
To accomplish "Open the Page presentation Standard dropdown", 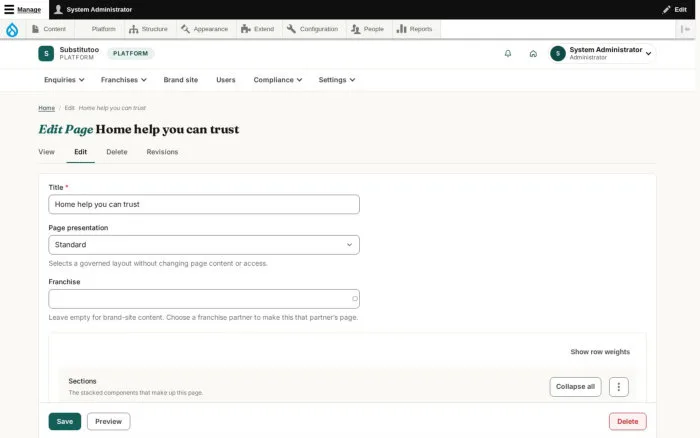I will tap(204, 245).
